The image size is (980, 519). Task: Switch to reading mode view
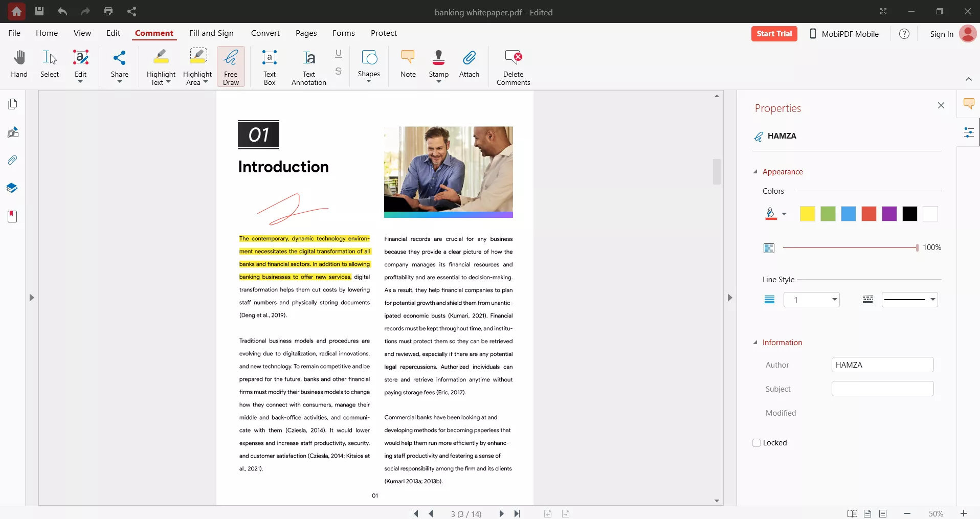pos(852,513)
